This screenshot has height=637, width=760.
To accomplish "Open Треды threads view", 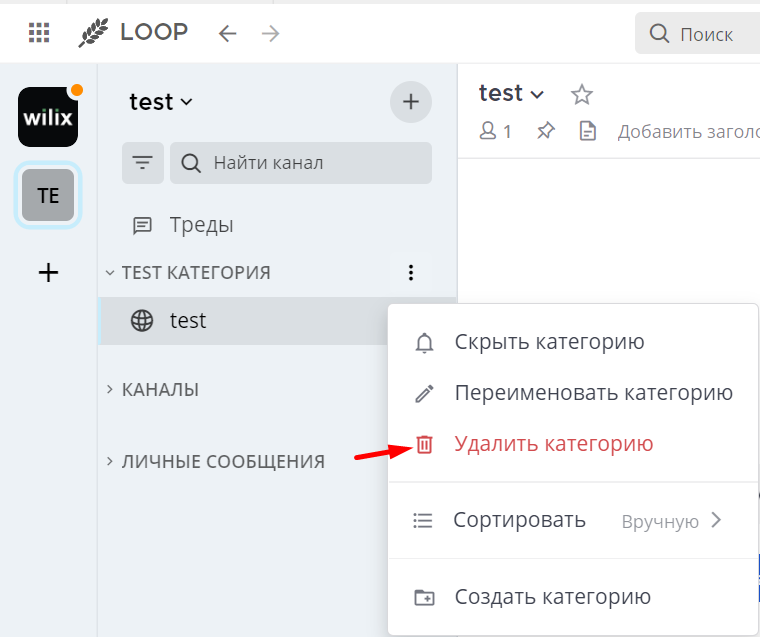I will 183,225.
